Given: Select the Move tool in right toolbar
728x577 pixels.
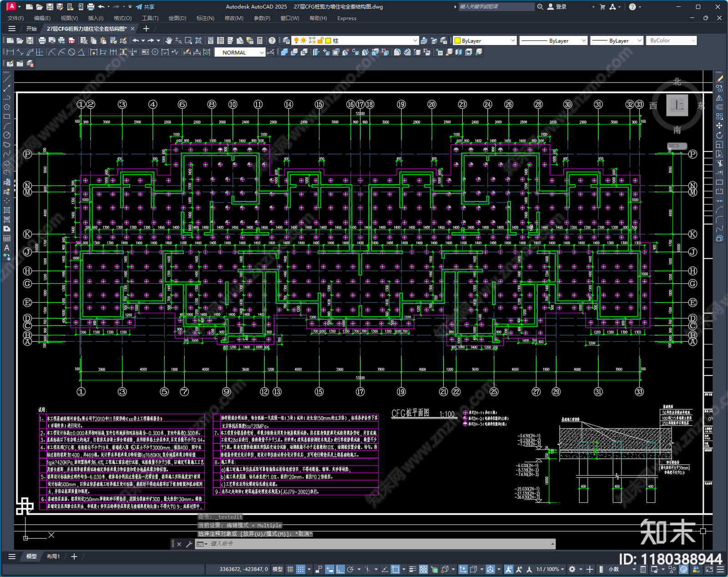Looking at the screenshot, I should [719, 126].
